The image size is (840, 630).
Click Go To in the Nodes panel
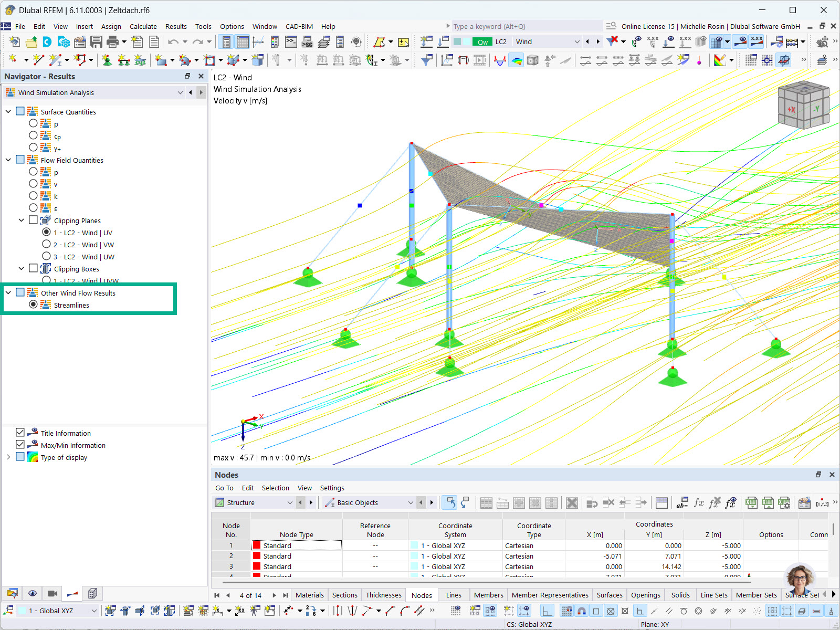pyautogui.click(x=224, y=488)
